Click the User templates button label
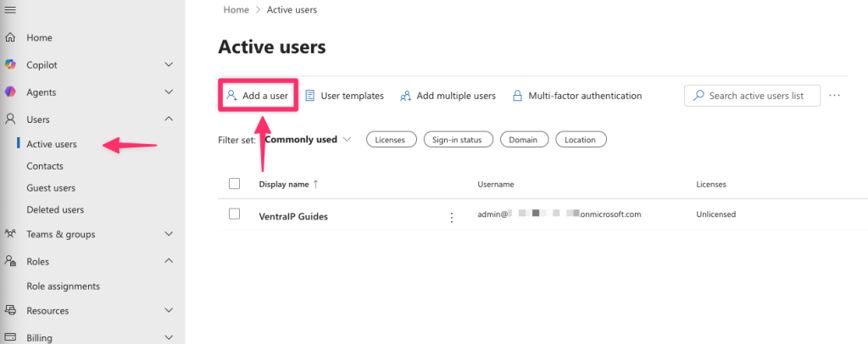The height and width of the screenshot is (344, 868). tap(352, 96)
